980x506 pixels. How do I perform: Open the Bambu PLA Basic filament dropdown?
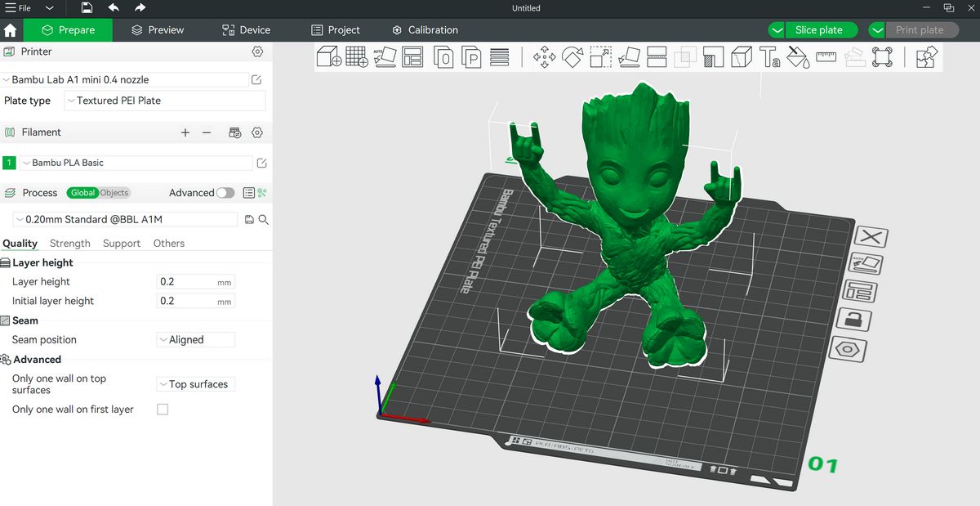pos(136,163)
